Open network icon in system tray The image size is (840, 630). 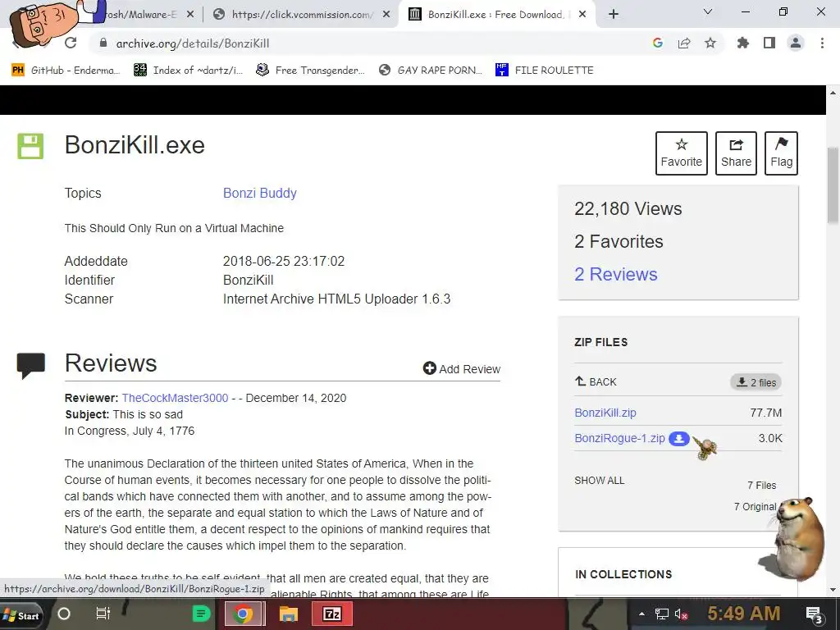click(662, 614)
